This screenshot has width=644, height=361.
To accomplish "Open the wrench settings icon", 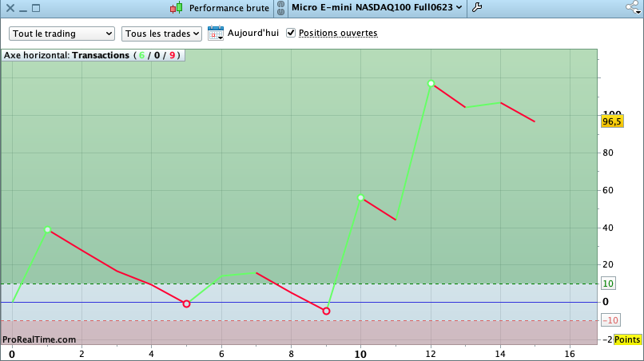I will tap(477, 7).
